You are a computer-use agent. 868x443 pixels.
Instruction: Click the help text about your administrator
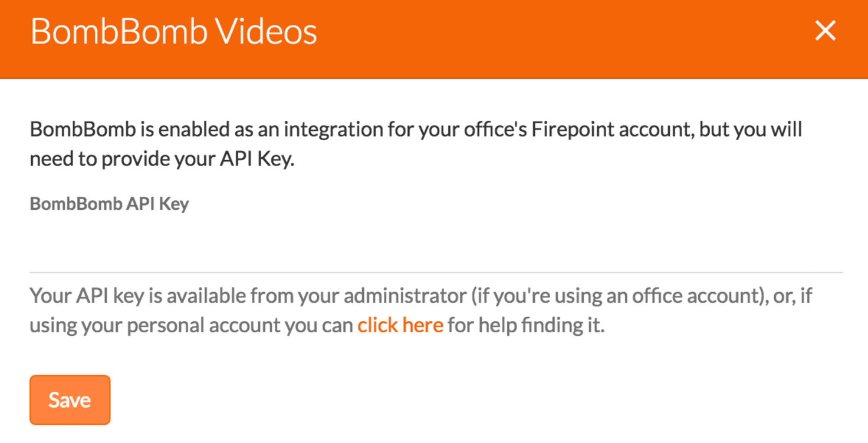pyautogui.click(x=421, y=310)
